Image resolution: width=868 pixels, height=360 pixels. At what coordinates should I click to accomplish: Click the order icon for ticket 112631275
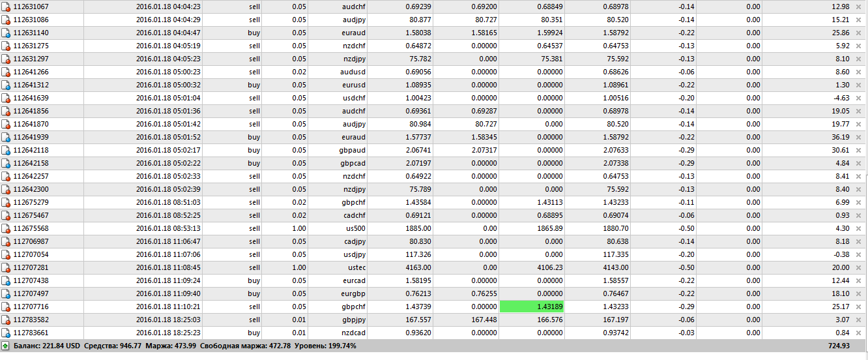pos(6,46)
